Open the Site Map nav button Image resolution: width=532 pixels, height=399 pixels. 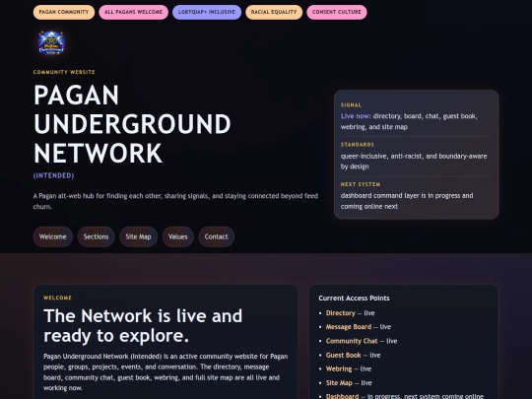(x=139, y=236)
